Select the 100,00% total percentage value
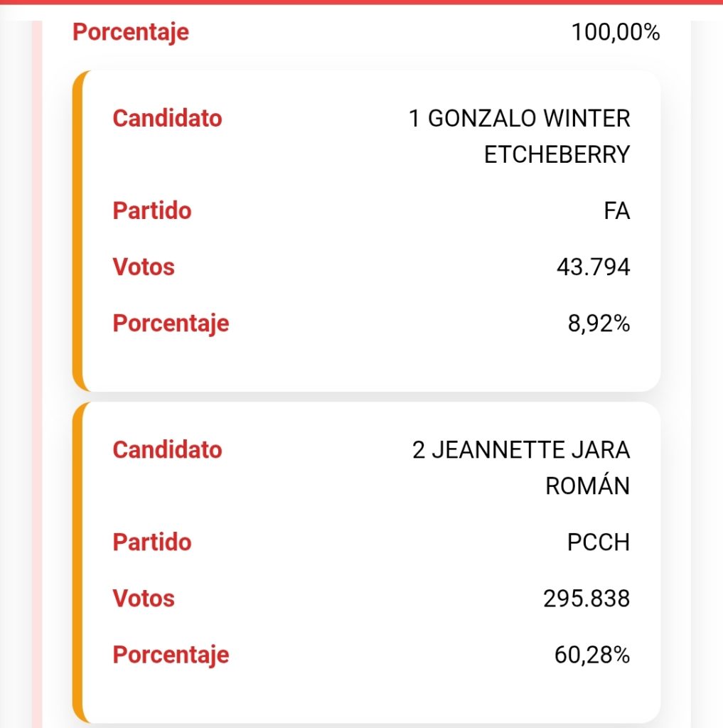 (616, 32)
